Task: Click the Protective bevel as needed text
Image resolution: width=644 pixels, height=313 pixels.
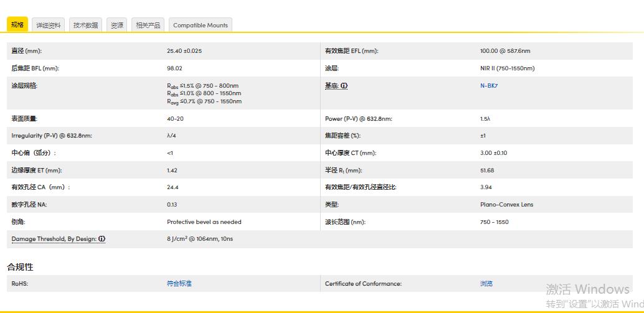Action: (204, 222)
